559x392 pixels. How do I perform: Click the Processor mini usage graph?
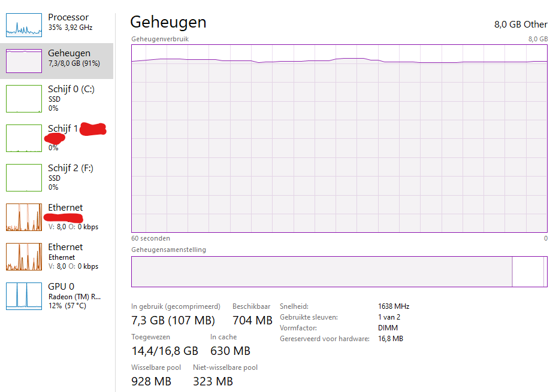coord(23,25)
